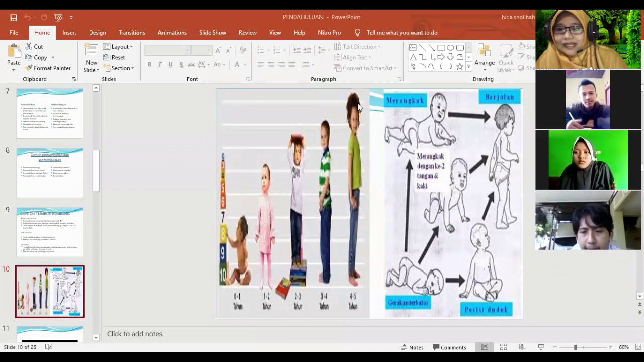Activate the Format Painter brush
Viewport: 644px width, 362px height.
point(48,68)
